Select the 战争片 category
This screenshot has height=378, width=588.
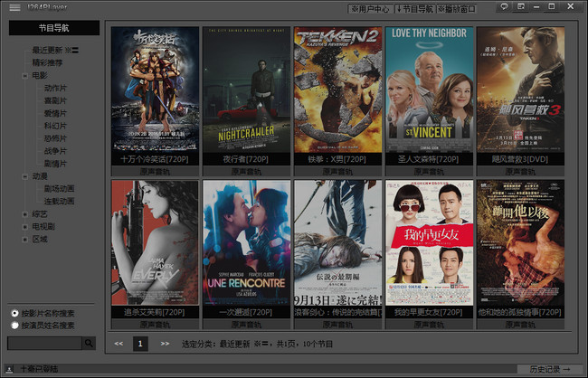pos(55,151)
